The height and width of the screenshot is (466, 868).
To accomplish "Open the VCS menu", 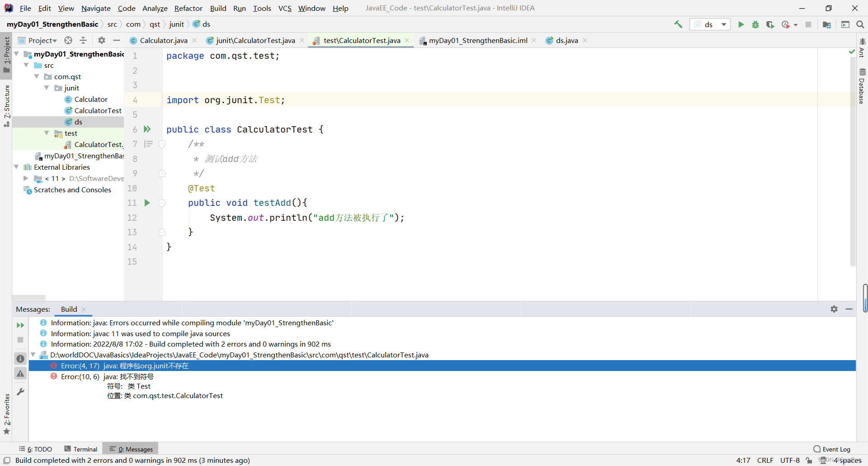I will [x=285, y=8].
